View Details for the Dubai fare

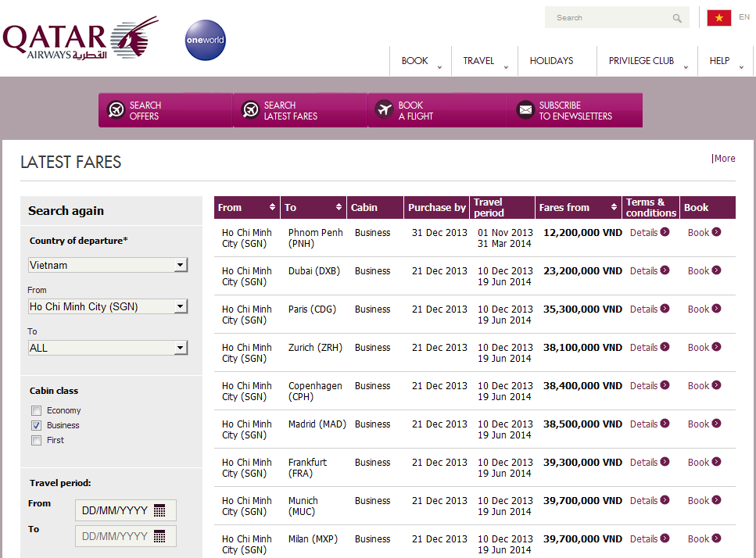click(x=650, y=271)
